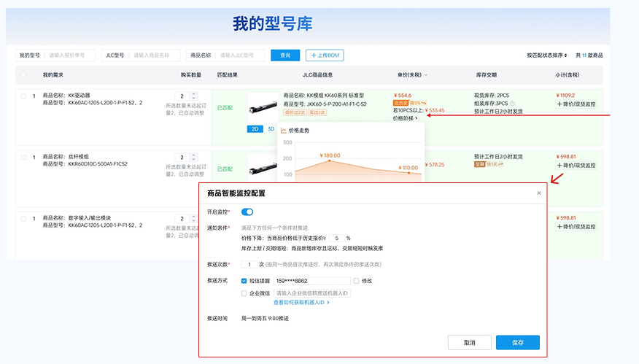Switch to the 2D view tab

click(x=255, y=129)
